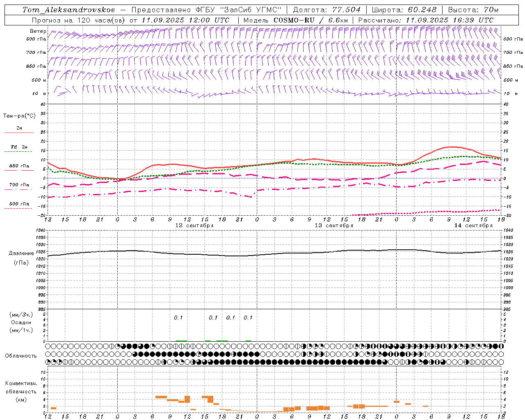Select the elevation text Высота: 70м
This screenshot has height=420, width=525.
coord(473,10)
